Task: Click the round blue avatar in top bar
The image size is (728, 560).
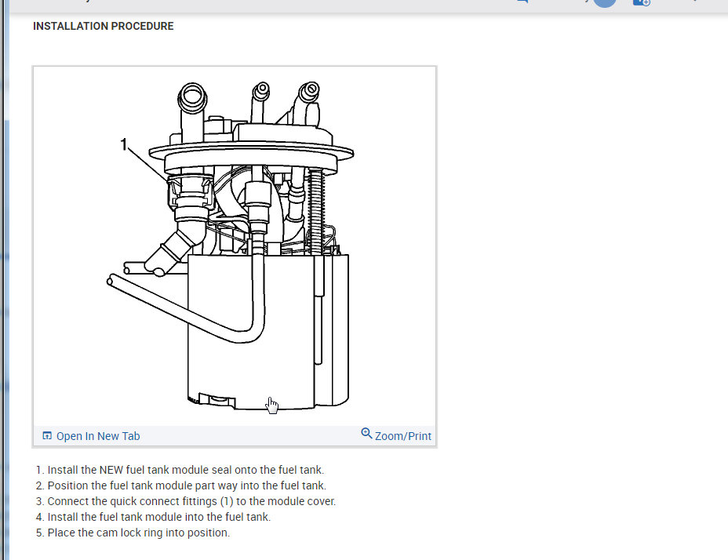Action: pos(605,2)
